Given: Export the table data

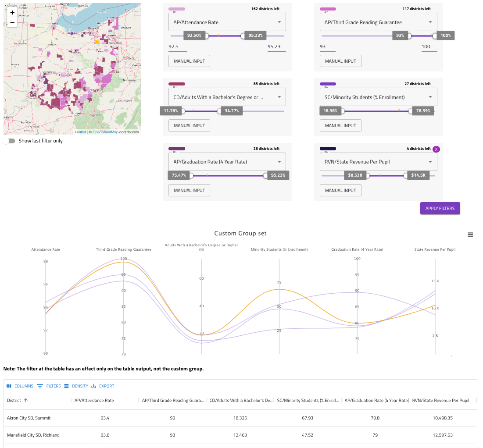Looking at the screenshot, I should 103,386.
